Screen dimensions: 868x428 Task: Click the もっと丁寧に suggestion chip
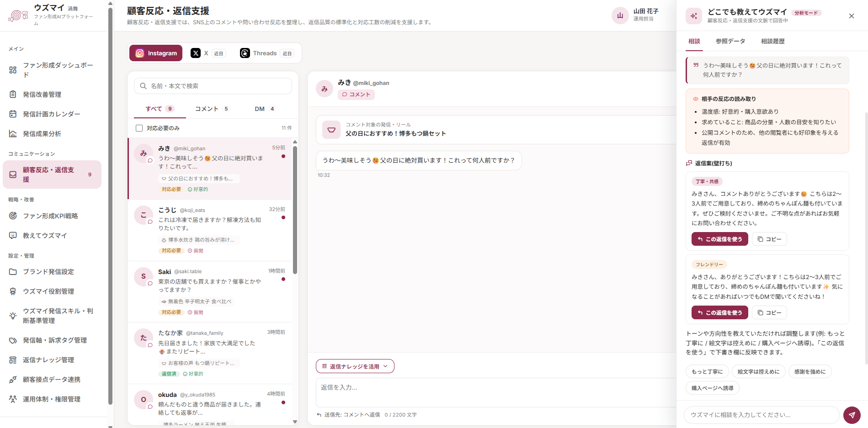tap(707, 372)
